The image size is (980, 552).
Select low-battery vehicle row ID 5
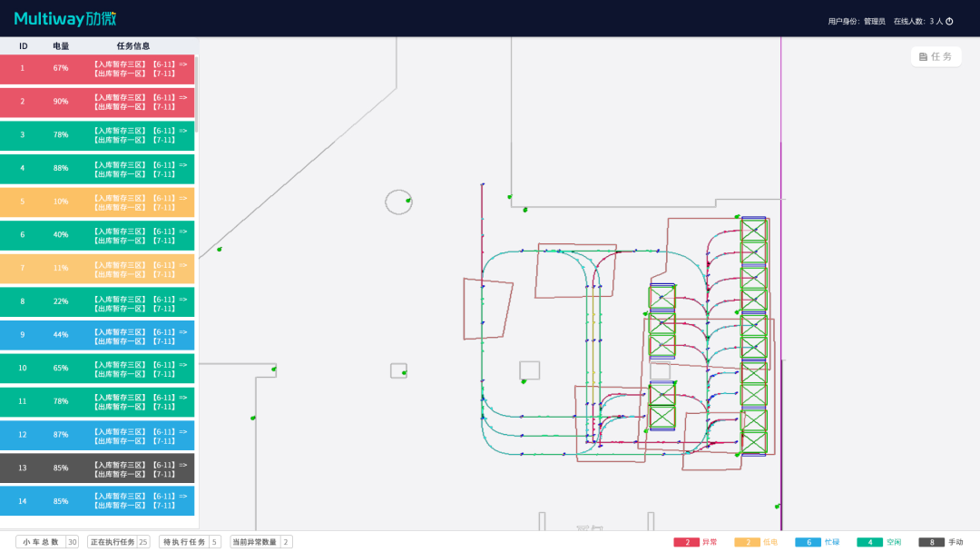pyautogui.click(x=97, y=202)
